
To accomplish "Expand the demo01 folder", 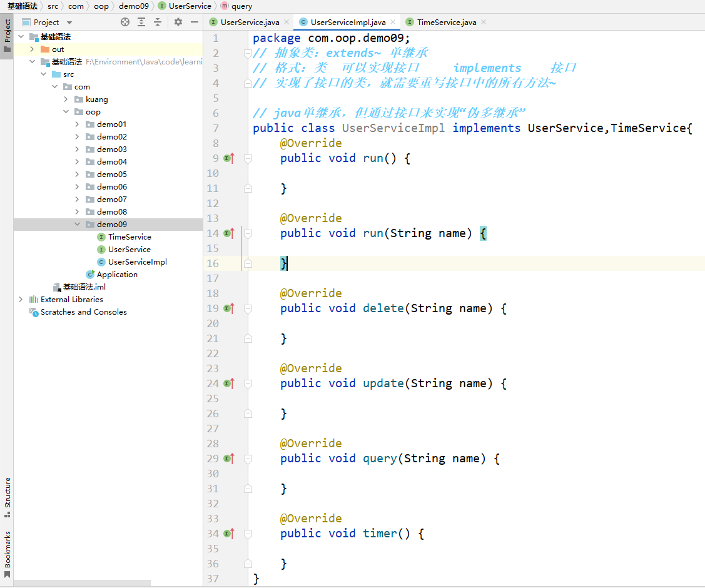I will point(77,124).
